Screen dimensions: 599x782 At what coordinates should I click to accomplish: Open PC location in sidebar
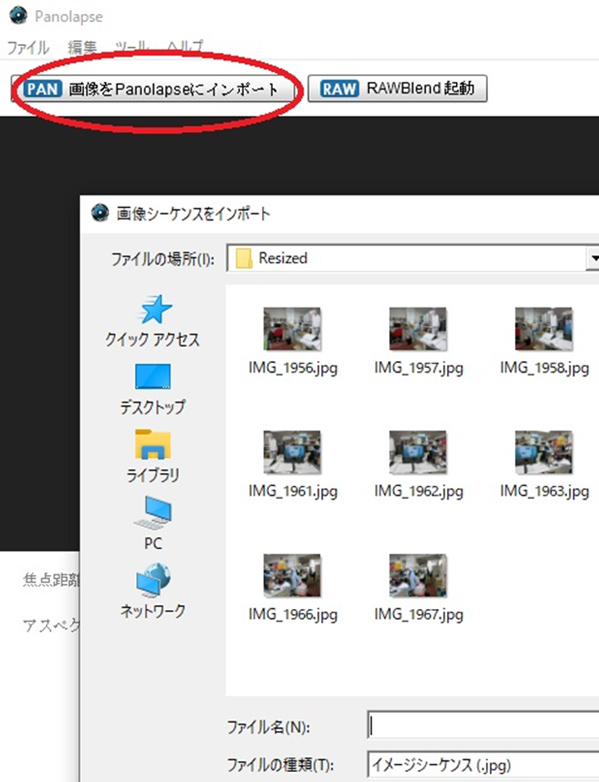click(x=153, y=523)
